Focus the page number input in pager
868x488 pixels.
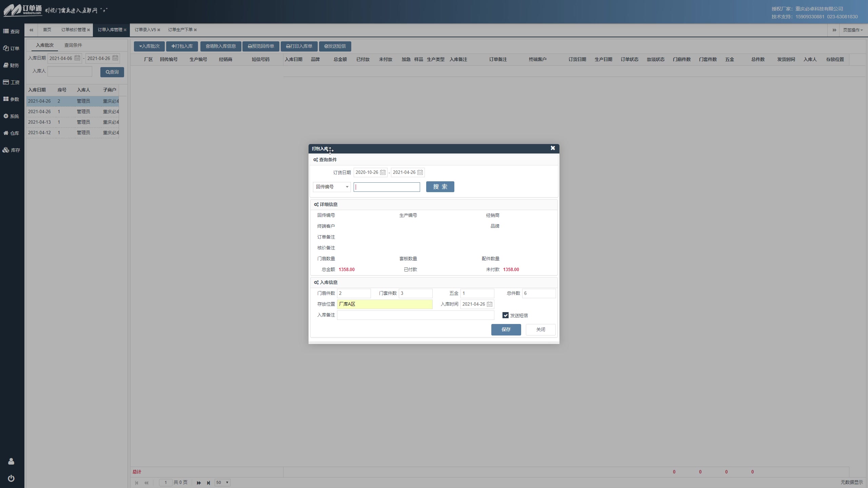pos(165,483)
